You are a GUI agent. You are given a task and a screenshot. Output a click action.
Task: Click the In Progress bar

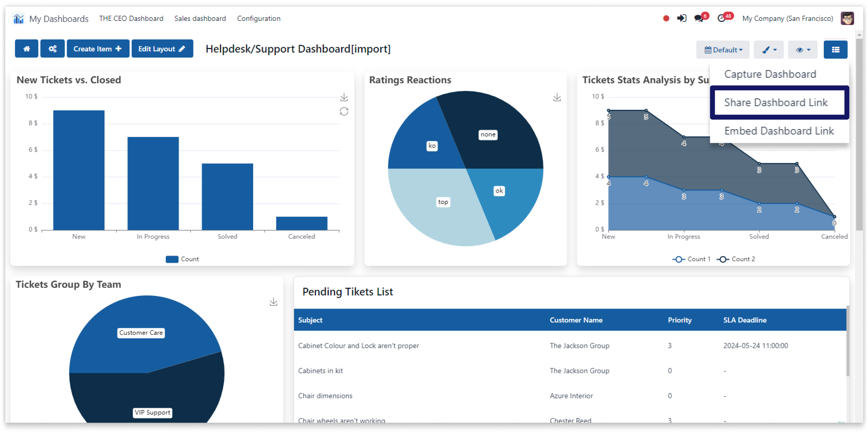point(153,183)
